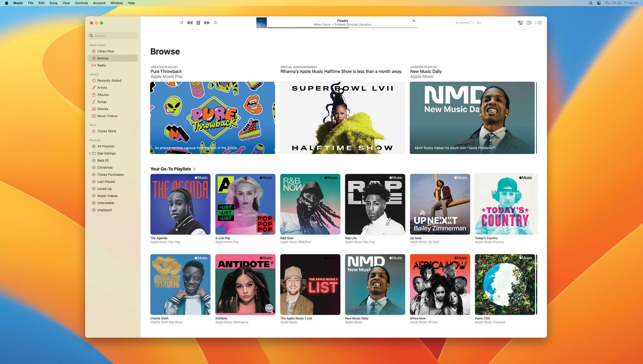Open Radio in sidebar
Viewport: 643px width, 364px height.
[113, 65]
